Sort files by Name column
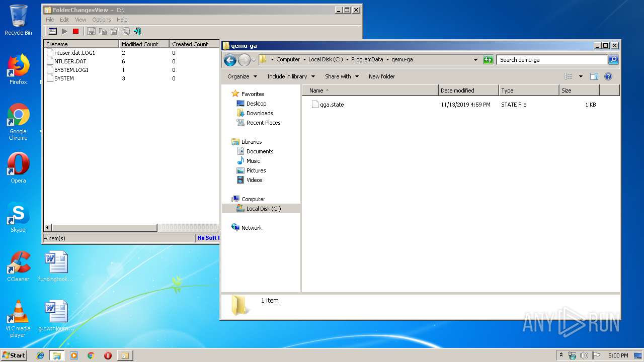Screen dimensions: 644x362 click(370, 90)
